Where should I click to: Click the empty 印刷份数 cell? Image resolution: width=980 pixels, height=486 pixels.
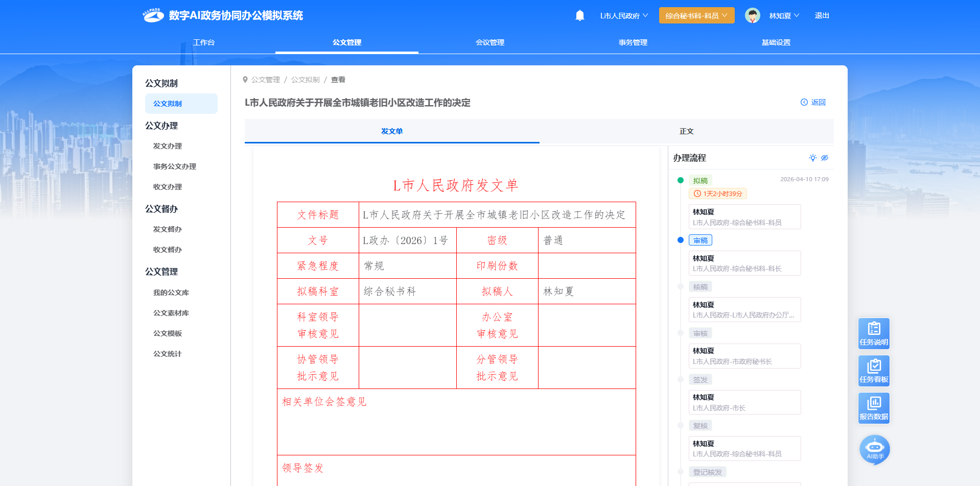point(587,266)
